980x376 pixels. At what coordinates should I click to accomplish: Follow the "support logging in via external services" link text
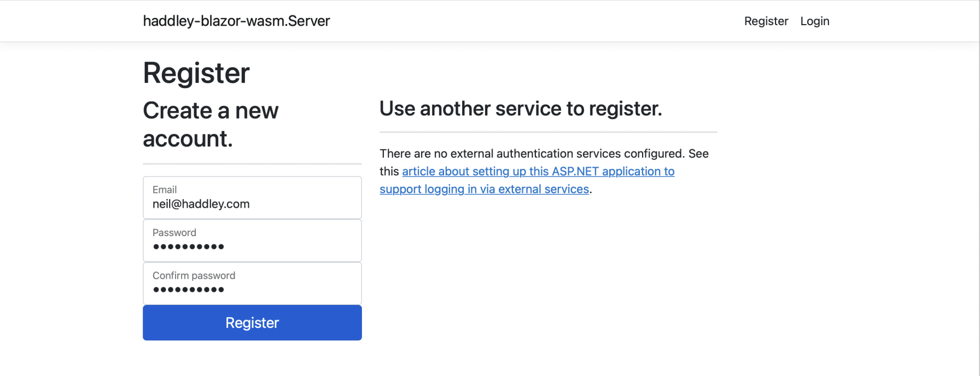[484, 189]
